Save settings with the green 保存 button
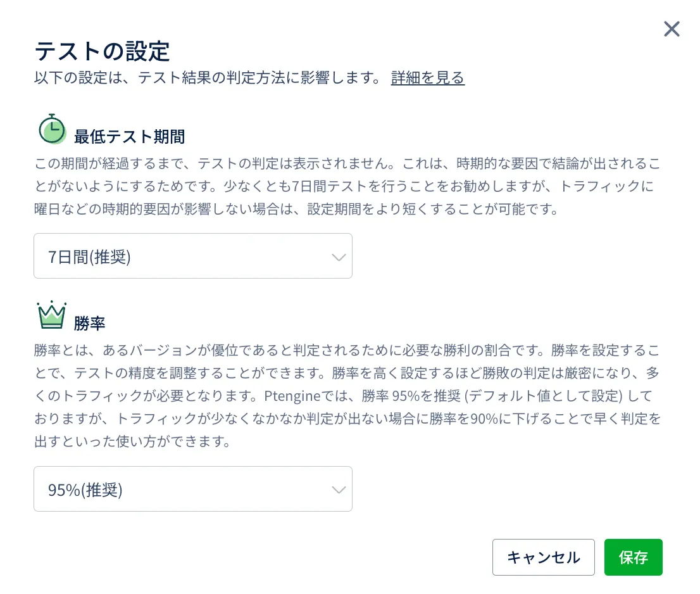 coord(633,557)
